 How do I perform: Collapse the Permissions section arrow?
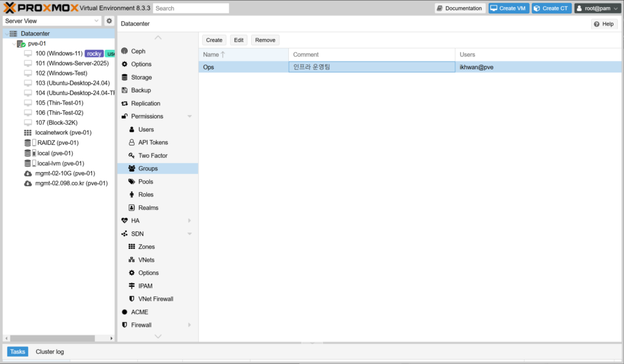click(x=190, y=116)
